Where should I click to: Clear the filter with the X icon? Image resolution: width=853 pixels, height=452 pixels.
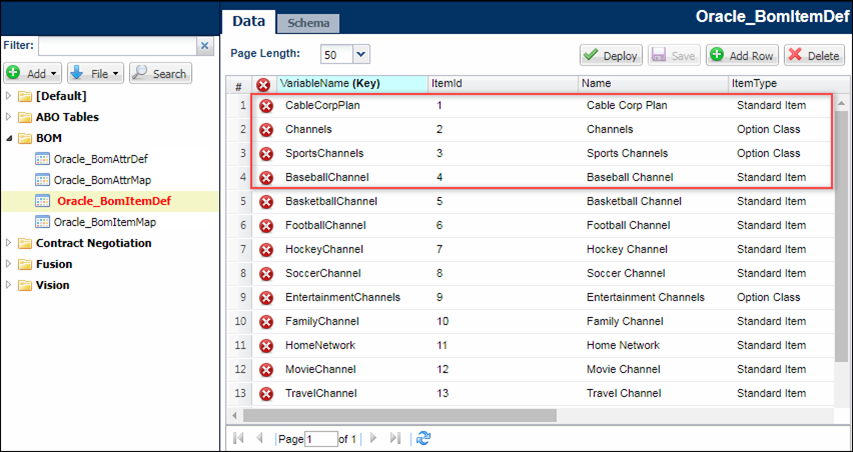pos(205,46)
